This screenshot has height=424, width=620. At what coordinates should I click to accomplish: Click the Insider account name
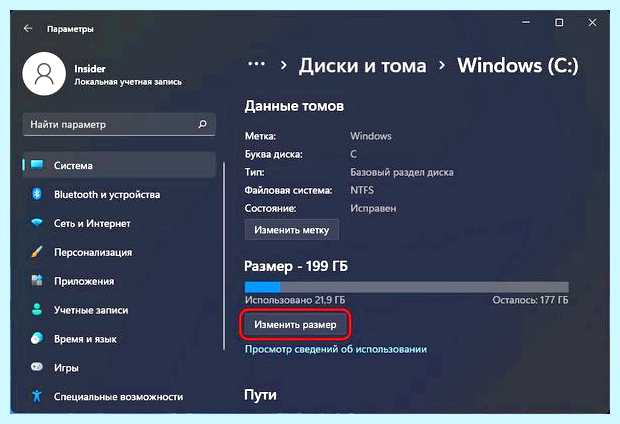90,68
